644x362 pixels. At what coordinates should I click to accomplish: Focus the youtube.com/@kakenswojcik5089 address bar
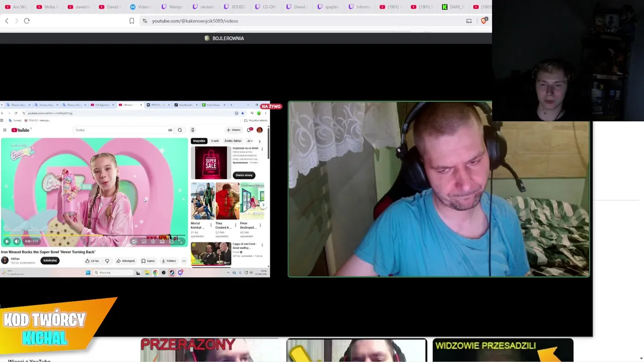pos(302,21)
